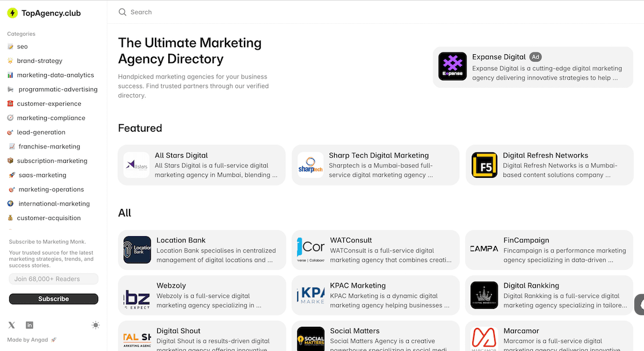Open the brand-strategy category
This screenshot has height=351, width=644.
(x=39, y=61)
